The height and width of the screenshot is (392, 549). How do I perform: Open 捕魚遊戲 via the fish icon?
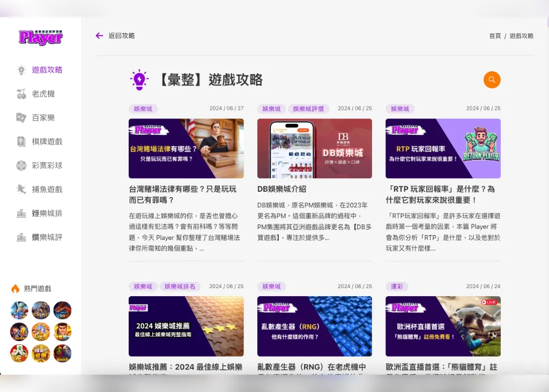coord(21,189)
